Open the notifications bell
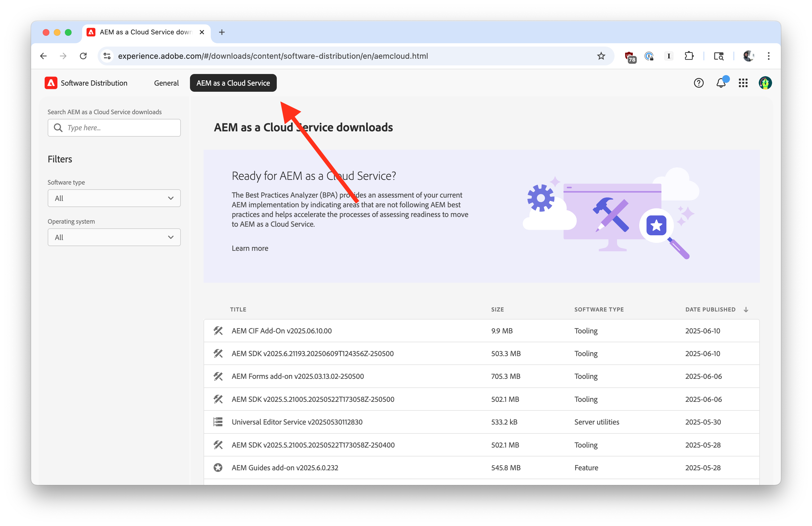This screenshot has width=812, height=526. pos(720,83)
